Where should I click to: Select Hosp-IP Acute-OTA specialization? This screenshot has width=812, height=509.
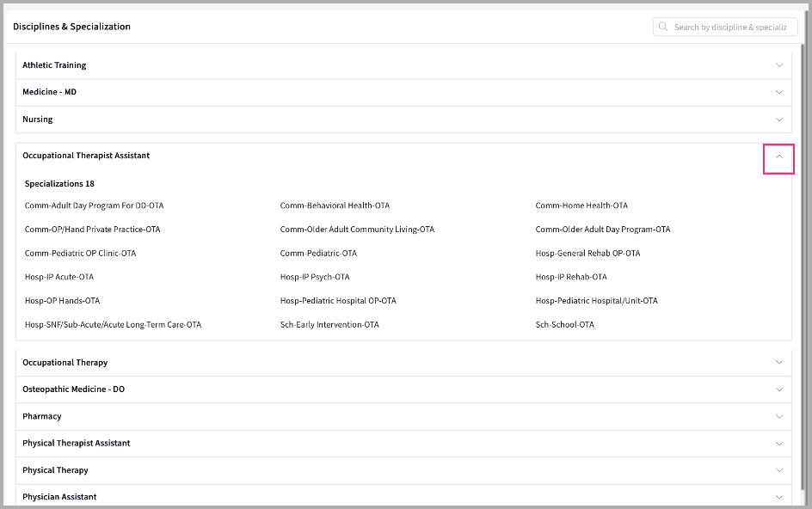pyautogui.click(x=59, y=277)
